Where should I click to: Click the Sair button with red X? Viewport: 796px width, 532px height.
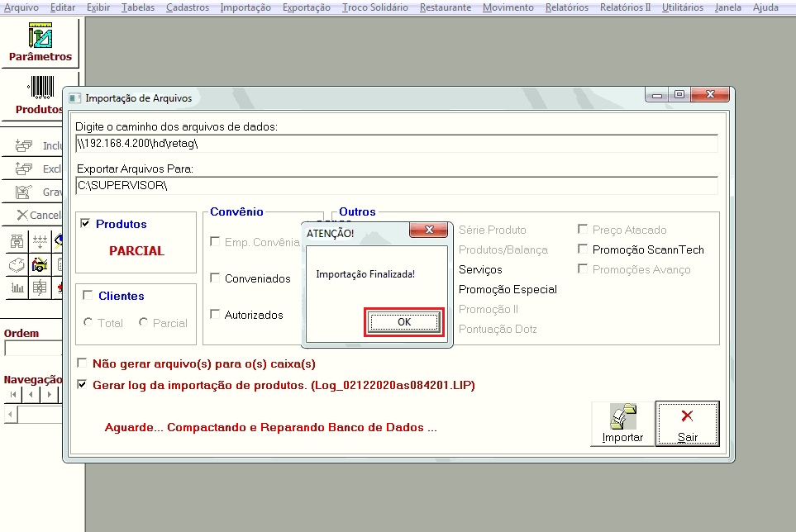[x=687, y=424]
